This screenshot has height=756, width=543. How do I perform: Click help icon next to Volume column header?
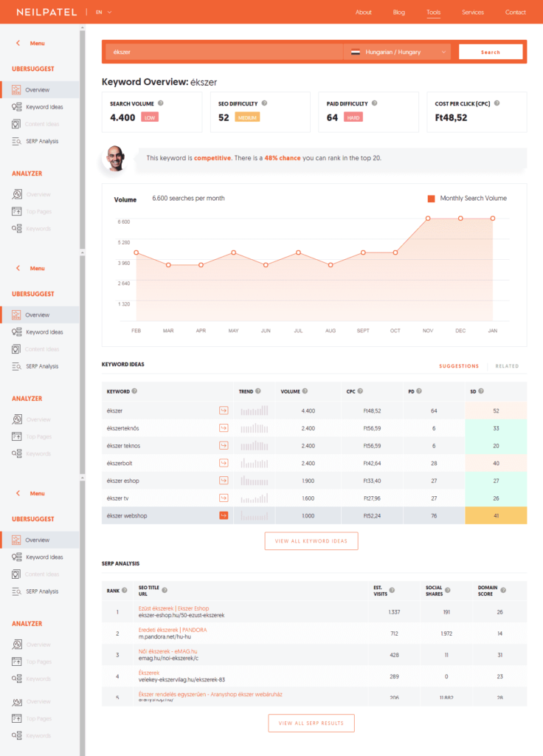(305, 391)
